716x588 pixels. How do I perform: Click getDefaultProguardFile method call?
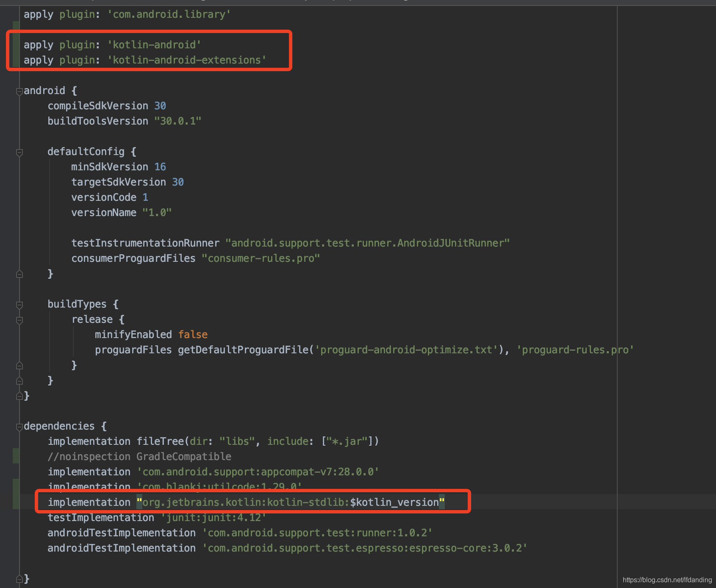point(243,350)
